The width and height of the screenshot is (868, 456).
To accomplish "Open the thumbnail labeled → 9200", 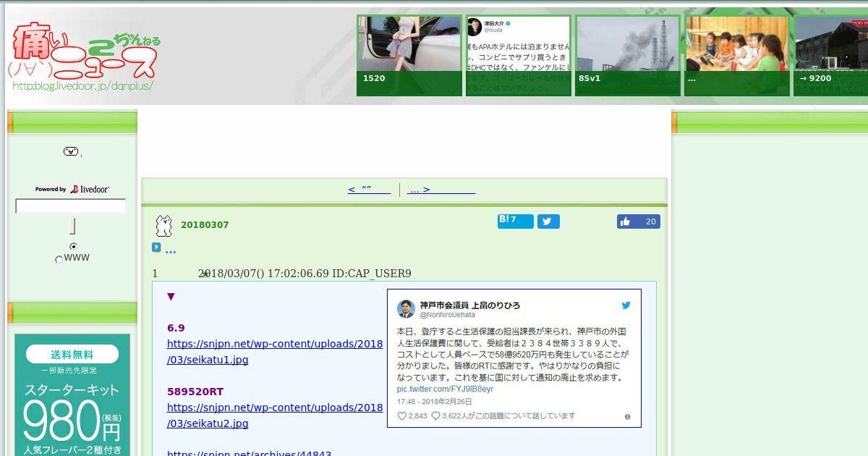I will 830,56.
